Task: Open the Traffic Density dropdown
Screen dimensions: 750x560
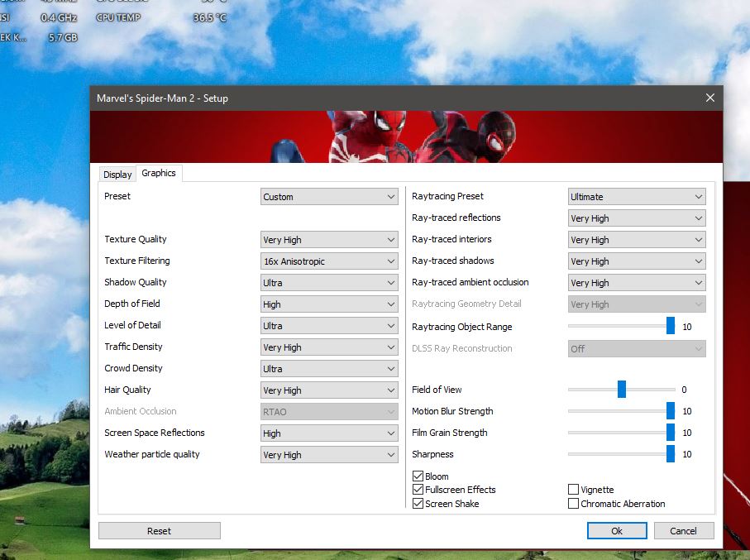Action: (329, 347)
